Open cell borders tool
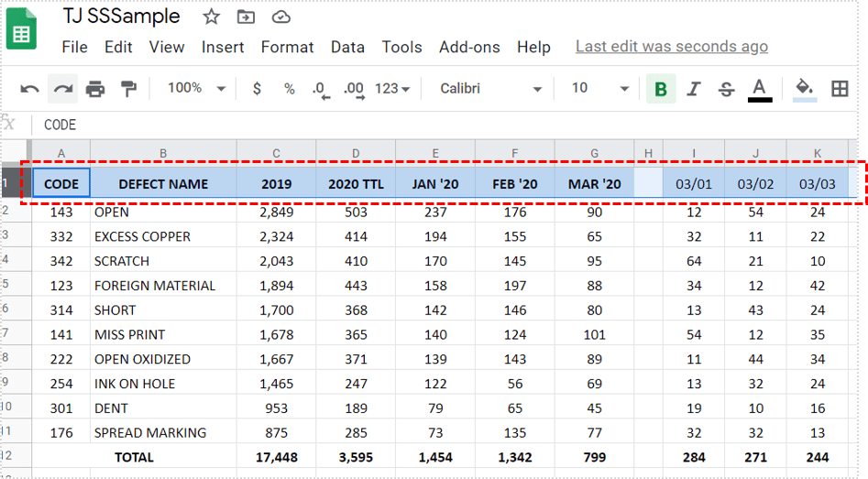This screenshot has width=868, height=479. click(839, 89)
